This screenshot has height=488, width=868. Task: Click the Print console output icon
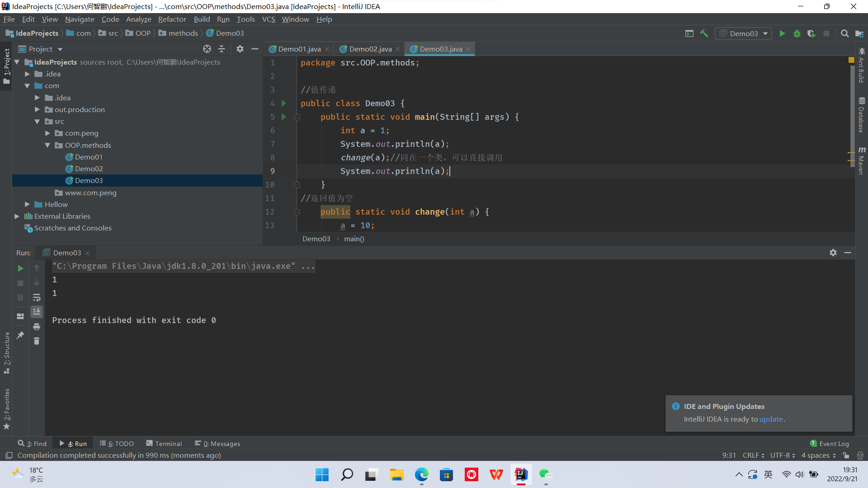click(37, 327)
